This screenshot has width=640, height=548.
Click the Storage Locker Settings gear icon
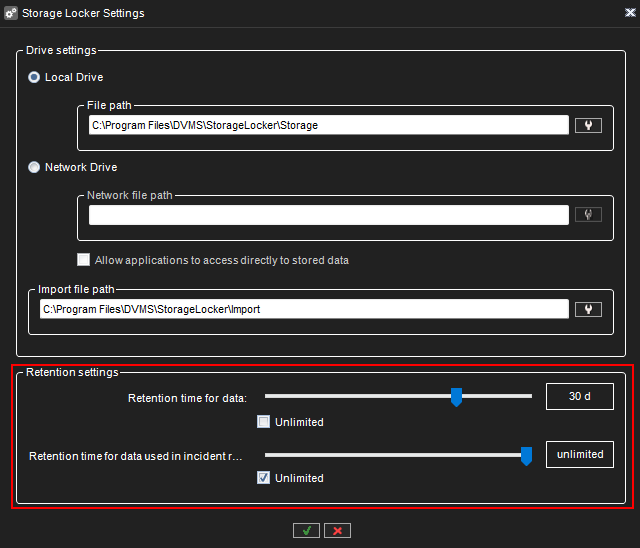coord(12,13)
